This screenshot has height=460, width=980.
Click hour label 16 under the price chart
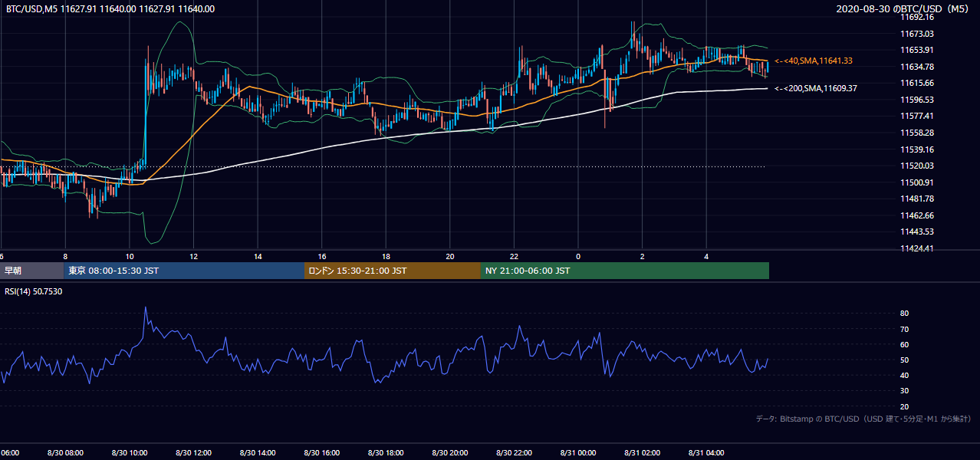click(322, 257)
